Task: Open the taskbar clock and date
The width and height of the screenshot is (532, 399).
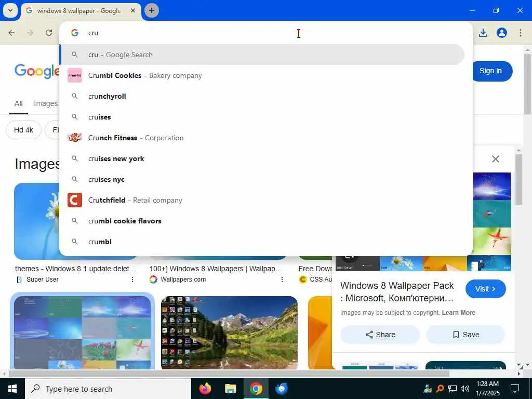Action: [487, 389]
